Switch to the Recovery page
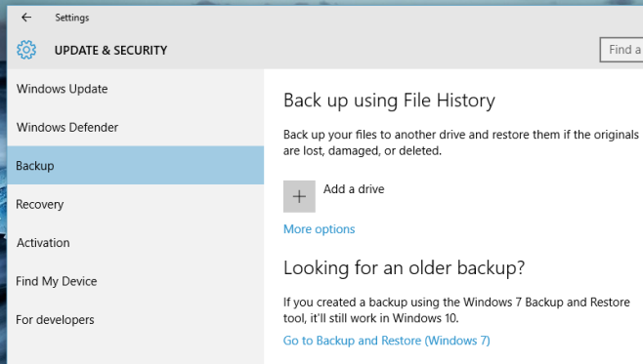The image size is (643, 364). click(x=135, y=204)
